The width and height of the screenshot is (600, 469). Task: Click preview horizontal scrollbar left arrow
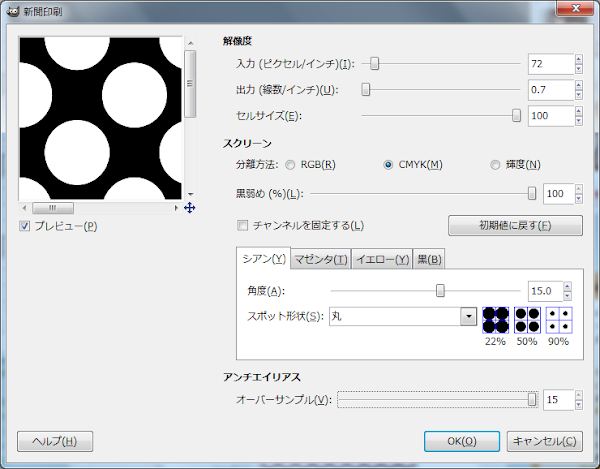point(24,208)
